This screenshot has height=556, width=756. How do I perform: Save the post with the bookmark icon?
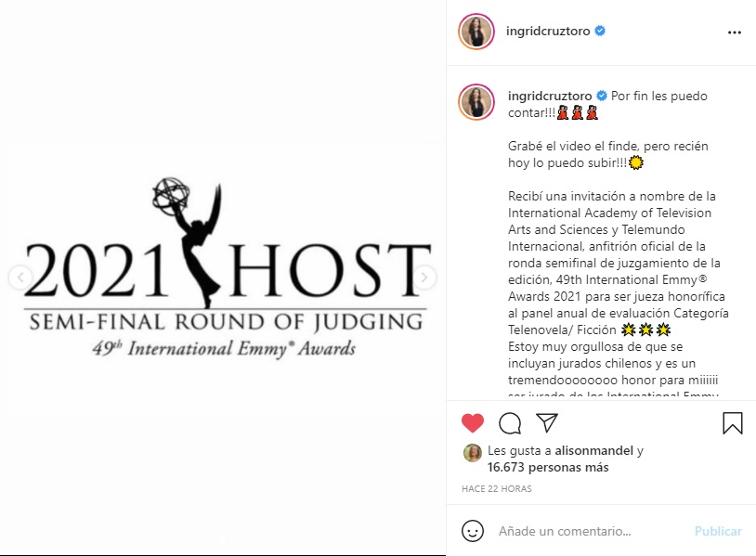733,423
